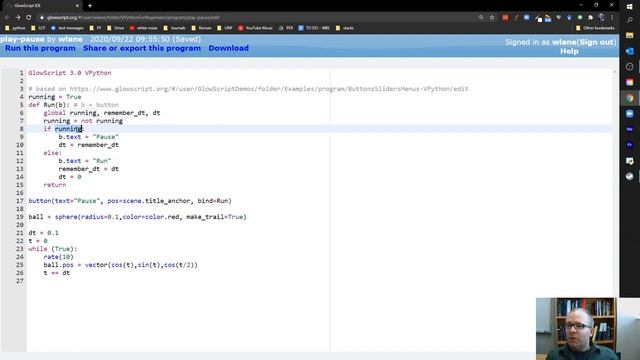Click 'def Run(b):' function definition line
640x360 pixels.
click(x=74, y=105)
